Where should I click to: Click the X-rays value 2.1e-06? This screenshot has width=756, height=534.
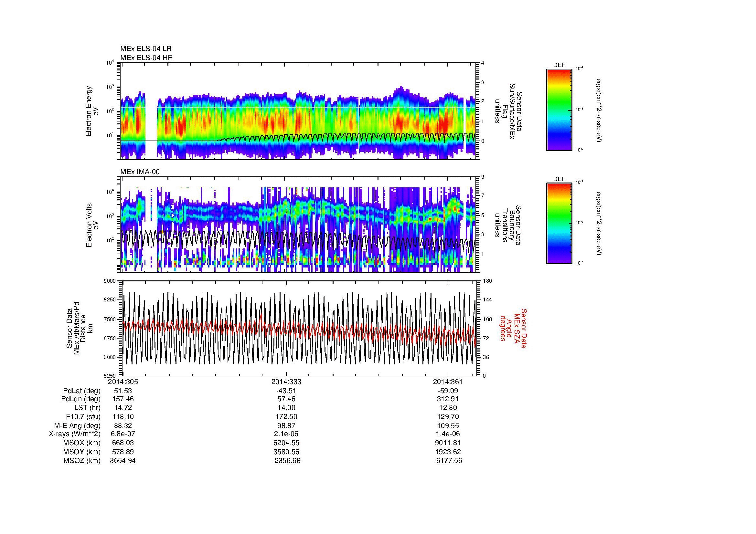[x=286, y=434]
